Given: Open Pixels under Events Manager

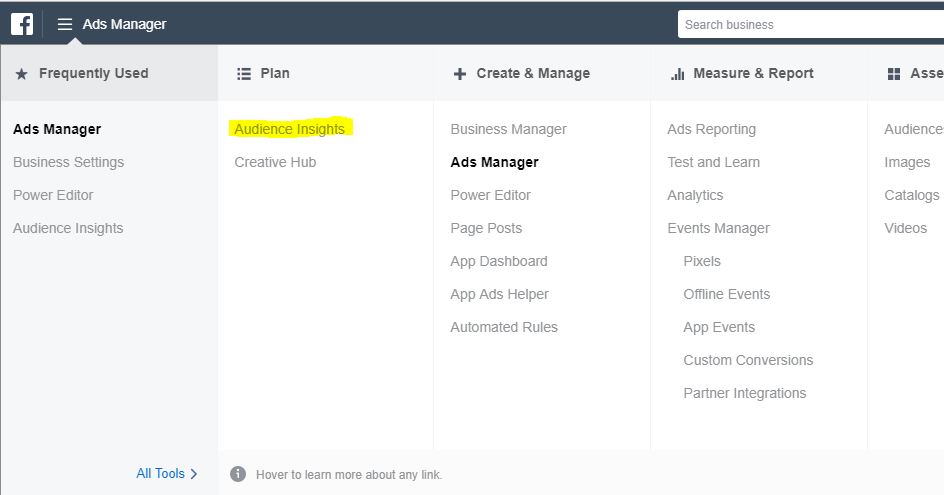Looking at the screenshot, I should (x=702, y=261).
